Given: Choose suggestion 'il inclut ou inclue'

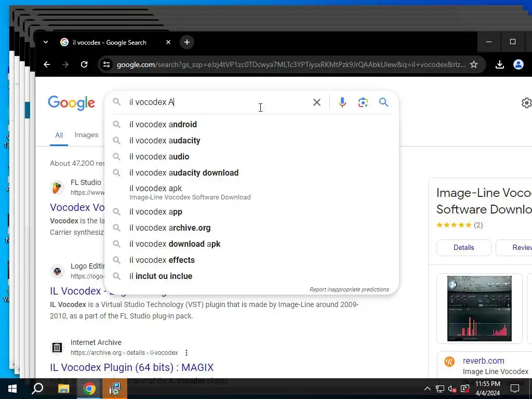Looking at the screenshot, I should [251, 276].
